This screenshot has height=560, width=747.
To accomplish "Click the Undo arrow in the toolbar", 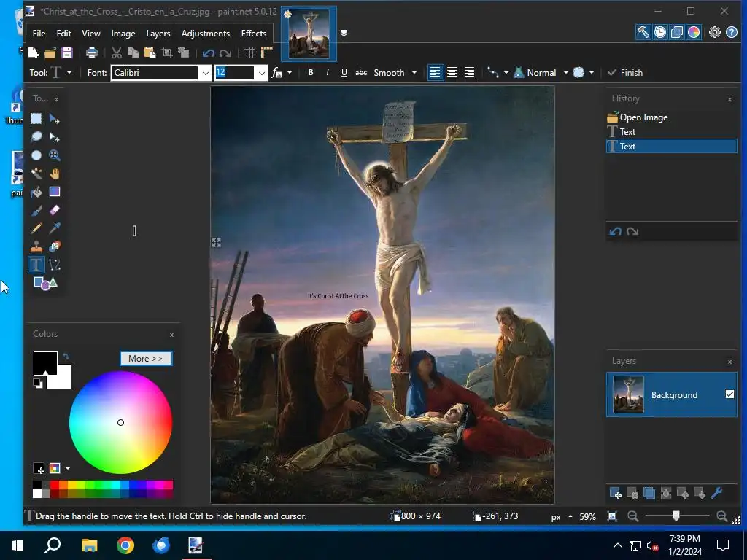I will tap(208, 52).
